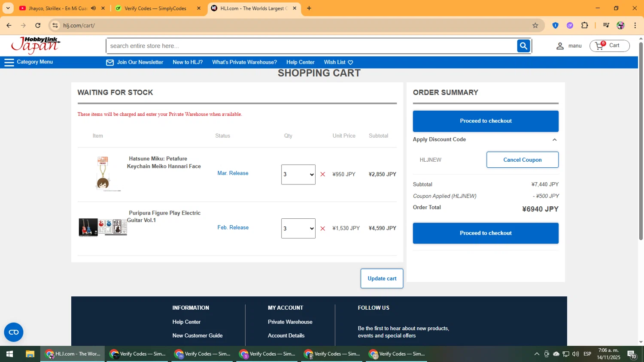Go back with browser back arrow

9,25
